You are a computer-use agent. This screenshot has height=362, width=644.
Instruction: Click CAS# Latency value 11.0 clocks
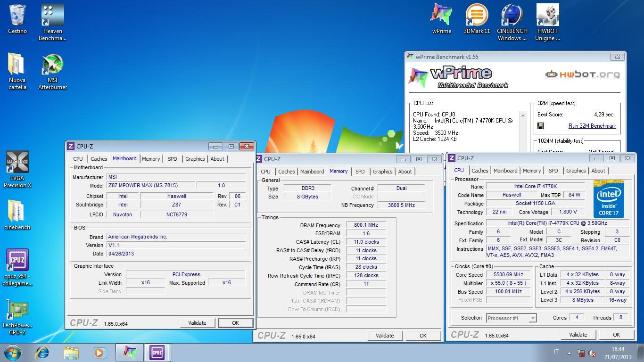click(x=366, y=242)
